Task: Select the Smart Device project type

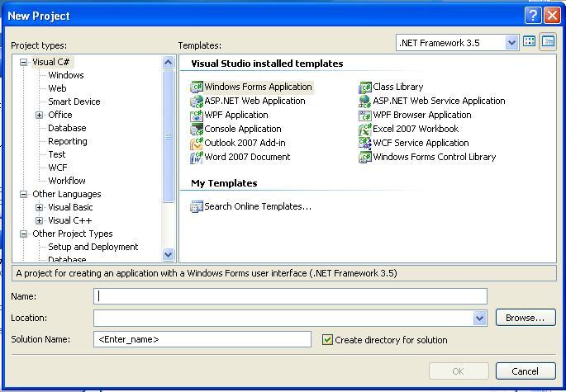Action: [x=74, y=102]
